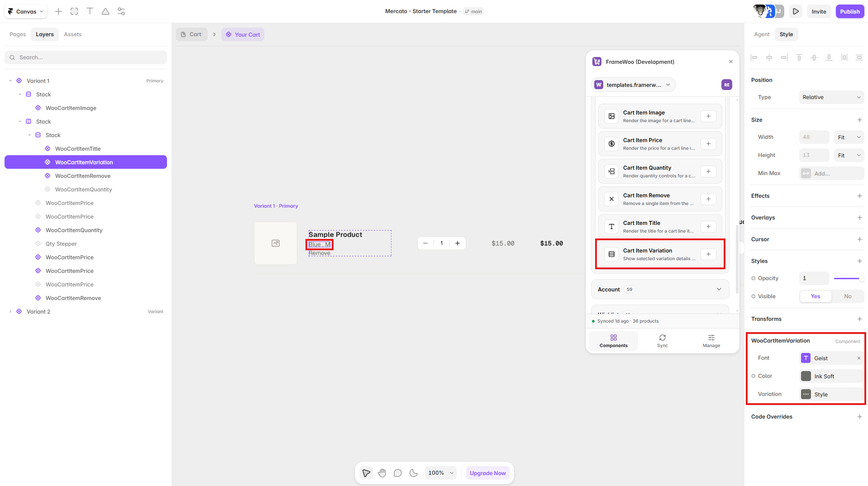Add the Cart Item Remove component

tap(708, 199)
